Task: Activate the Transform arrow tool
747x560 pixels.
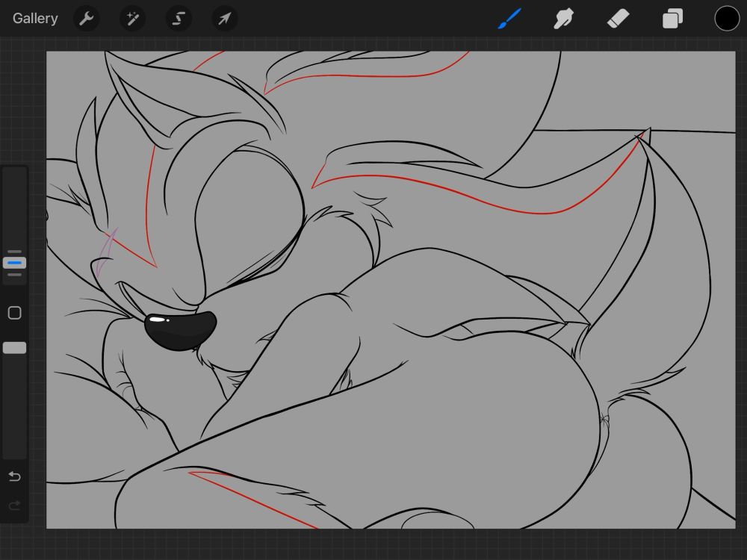Action: (224, 19)
